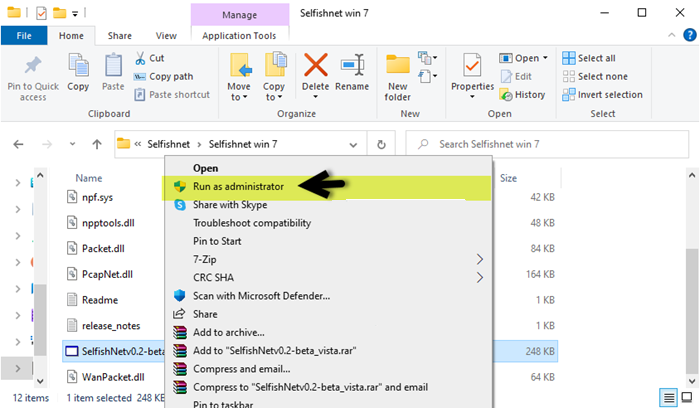This screenshot has width=700, height=408.
Task: Choose Open in the context menu
Action: pyautogui.click(x=328, y=168)
